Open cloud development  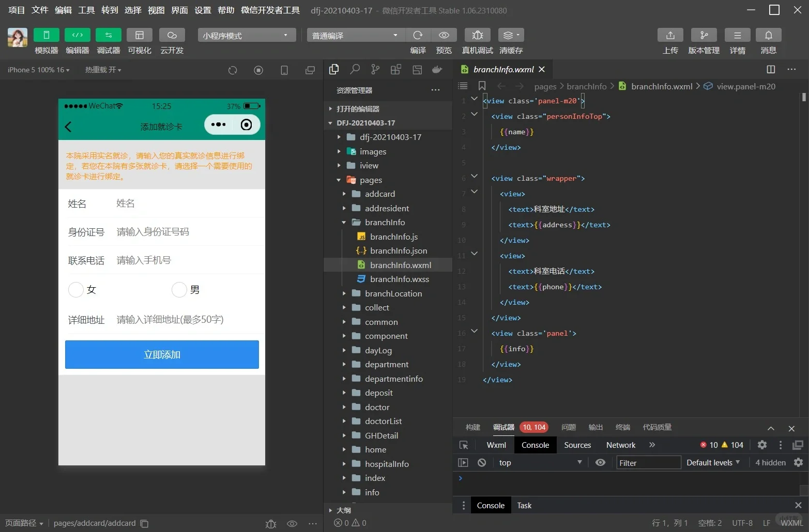point(172,35)
